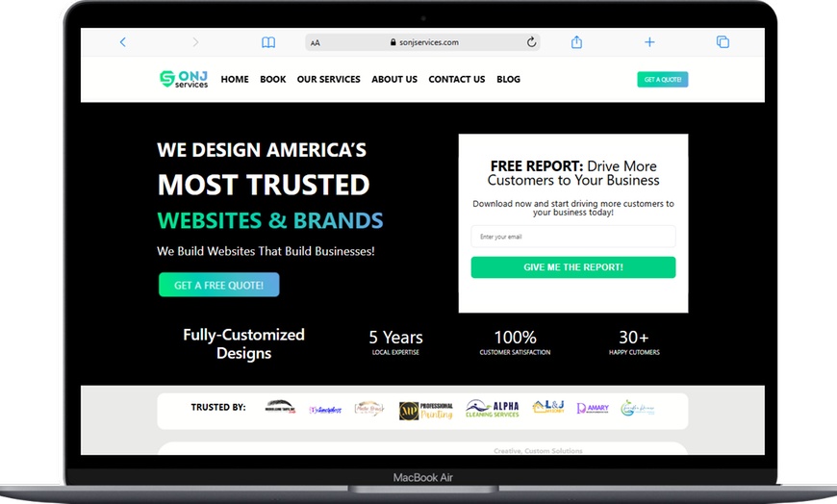
Task: Open the CONTACT US menu link
Action: point(457,79)
